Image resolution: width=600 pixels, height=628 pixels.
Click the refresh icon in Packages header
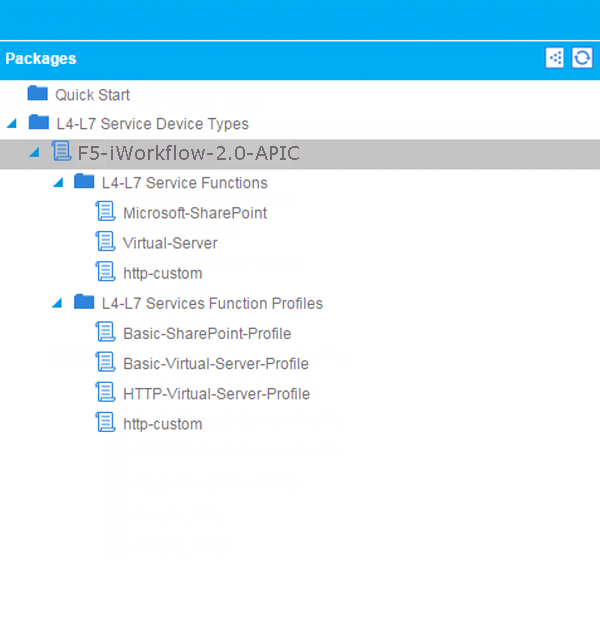pyautogui.click(x=582, y=58)
